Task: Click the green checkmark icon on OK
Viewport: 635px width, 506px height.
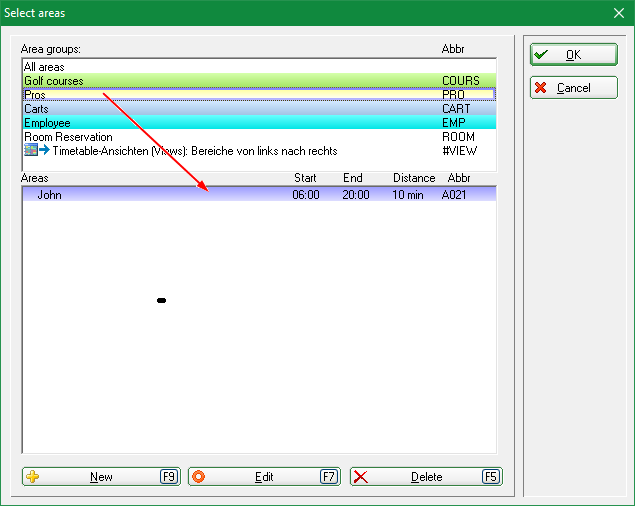Action: tap(540, 55)
